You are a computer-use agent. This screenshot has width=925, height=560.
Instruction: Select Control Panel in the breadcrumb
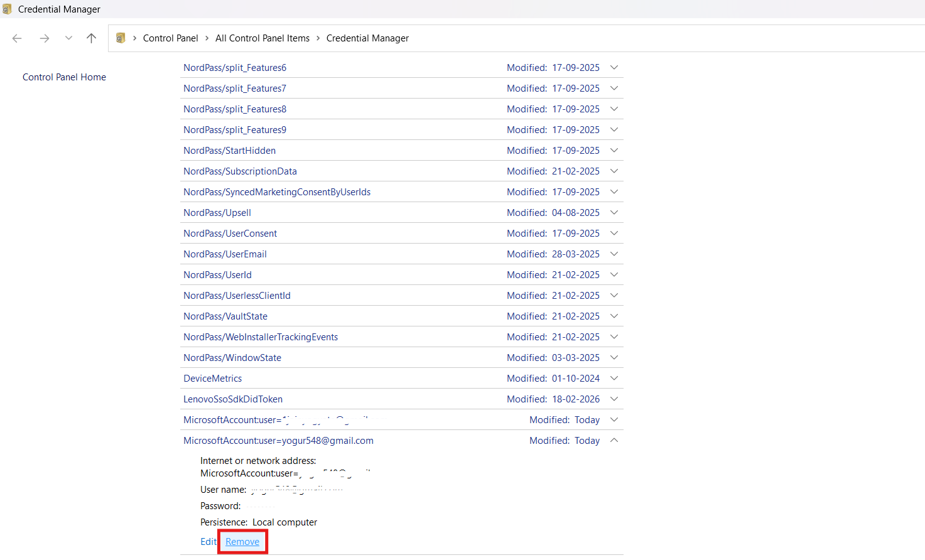pos(170,38)
